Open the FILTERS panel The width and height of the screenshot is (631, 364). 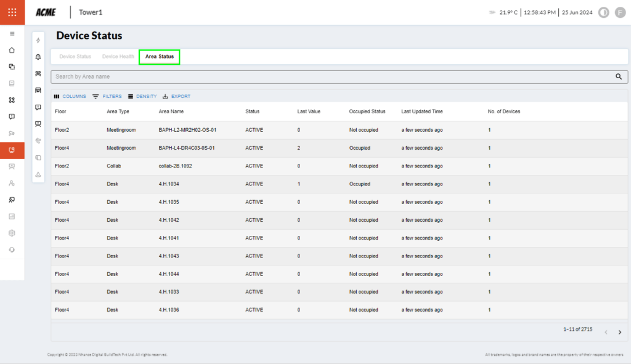107,97
